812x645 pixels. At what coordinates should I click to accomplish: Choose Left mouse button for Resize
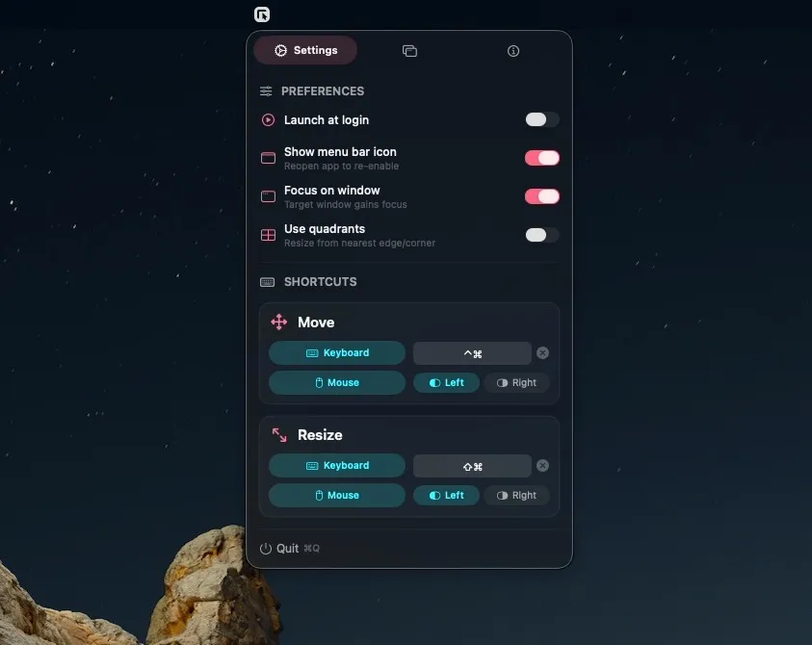pos(446,496)
